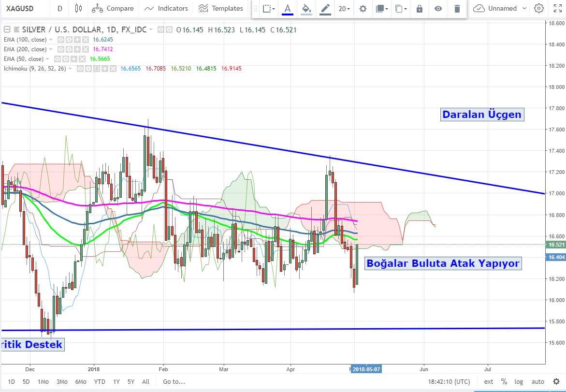The image size is (566, 392).
Task: Open the drawing settings gear in floating toolbar
Action: coord(363,9)
